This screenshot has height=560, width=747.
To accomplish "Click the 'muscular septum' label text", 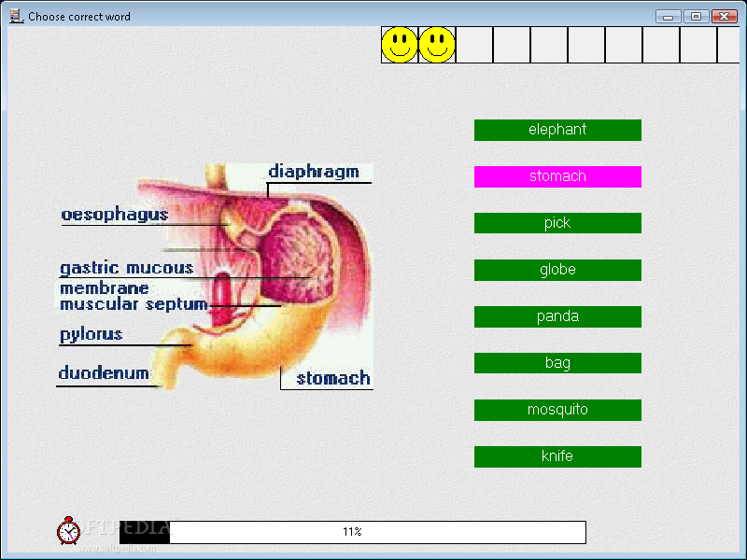I will (134, 304).
